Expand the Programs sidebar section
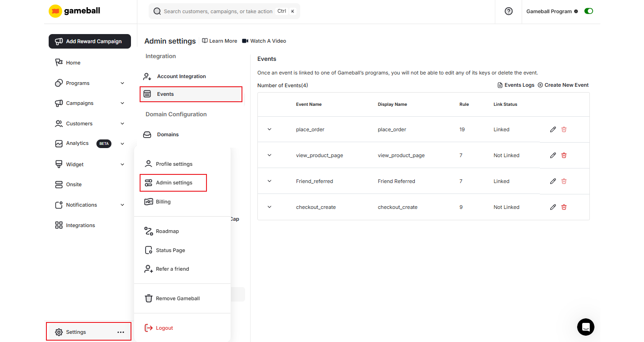 click(x=122, y=83)
